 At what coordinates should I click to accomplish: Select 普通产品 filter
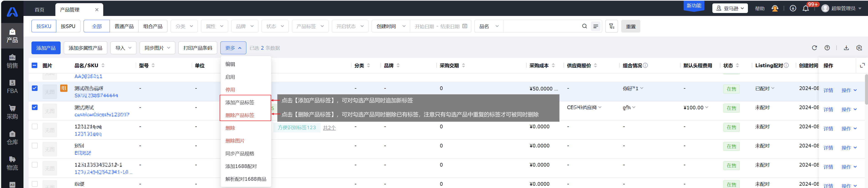124,26
